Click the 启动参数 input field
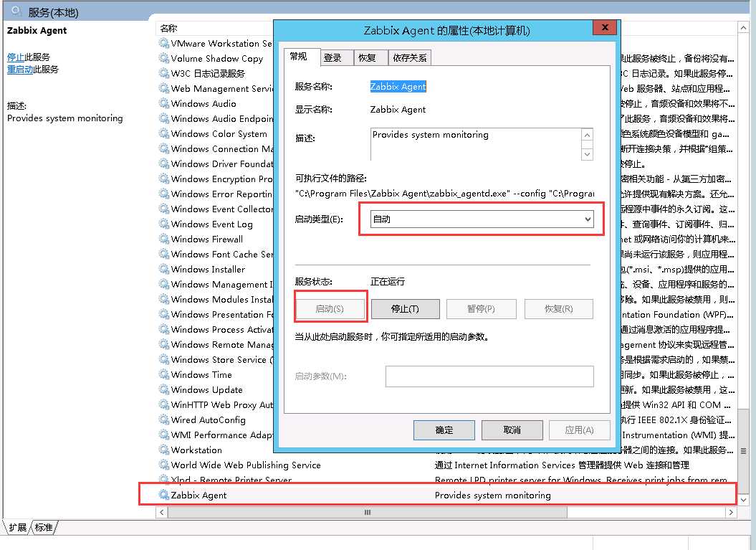The height and width of the screenshot is (550, 756). coord(489,376)
